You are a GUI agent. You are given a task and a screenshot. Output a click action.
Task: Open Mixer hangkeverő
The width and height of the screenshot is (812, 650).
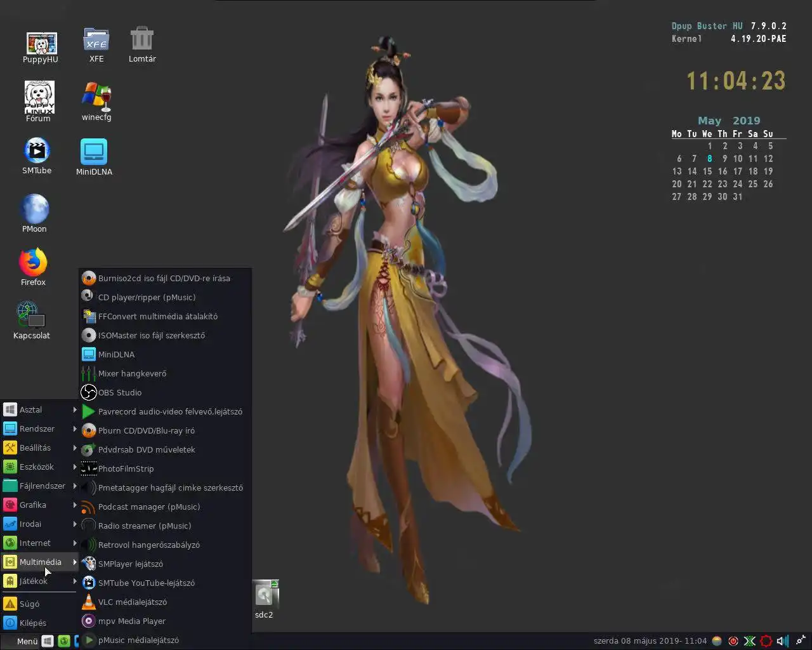point(165,373)
